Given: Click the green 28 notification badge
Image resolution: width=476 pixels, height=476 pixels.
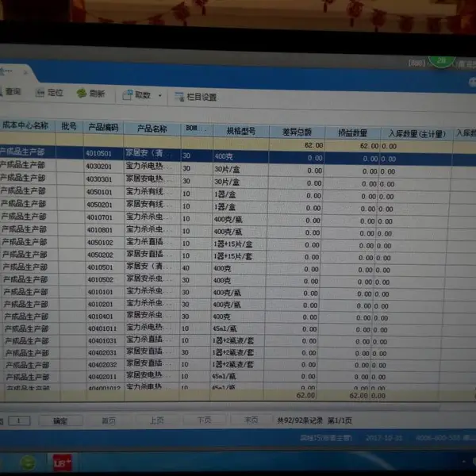Looking at the screenshot, I should pos(441,61).
